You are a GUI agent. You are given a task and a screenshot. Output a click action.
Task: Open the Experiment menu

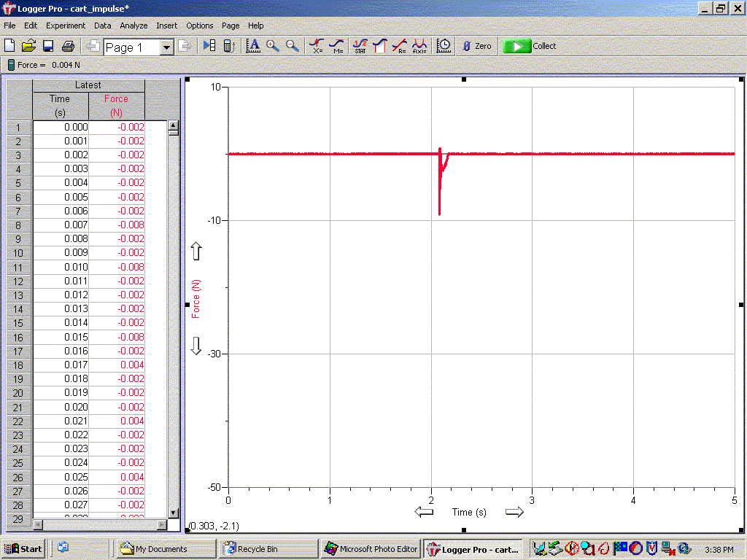pos(66,26)
